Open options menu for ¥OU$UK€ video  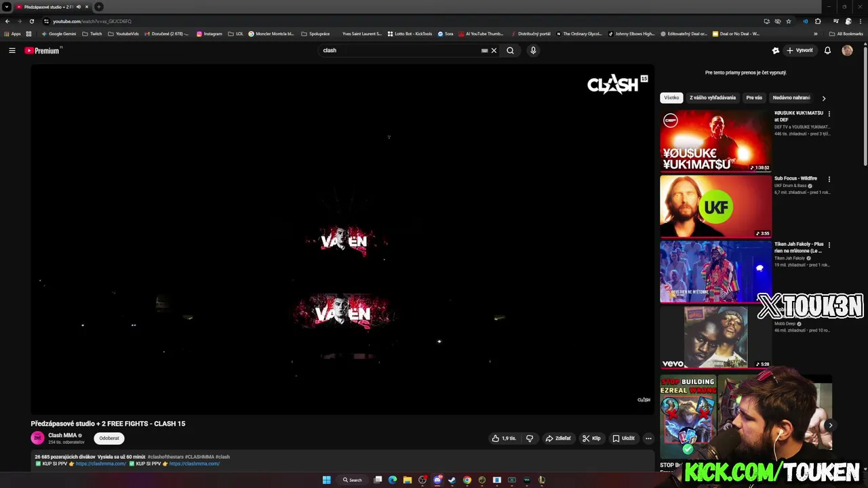pos(829,114)
